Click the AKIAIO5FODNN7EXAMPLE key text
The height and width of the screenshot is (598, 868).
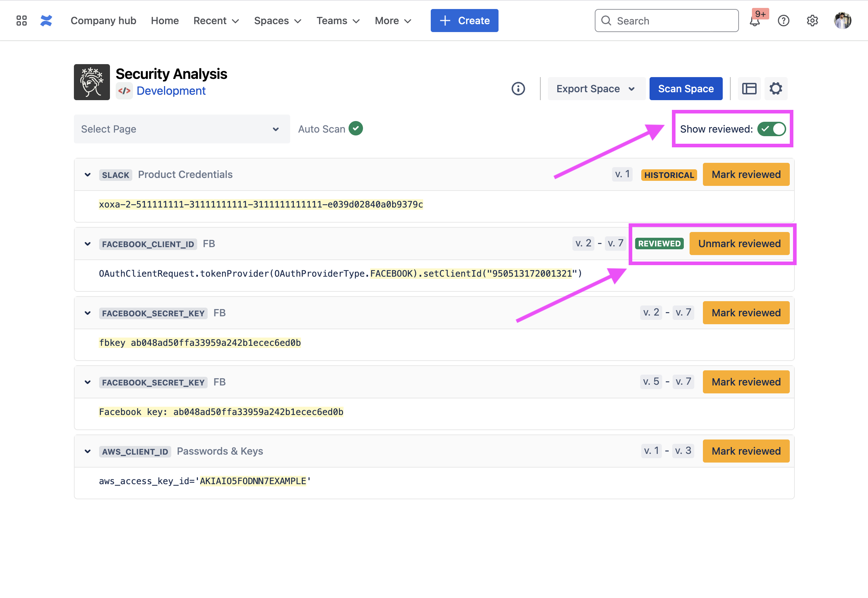pos(253,481)
